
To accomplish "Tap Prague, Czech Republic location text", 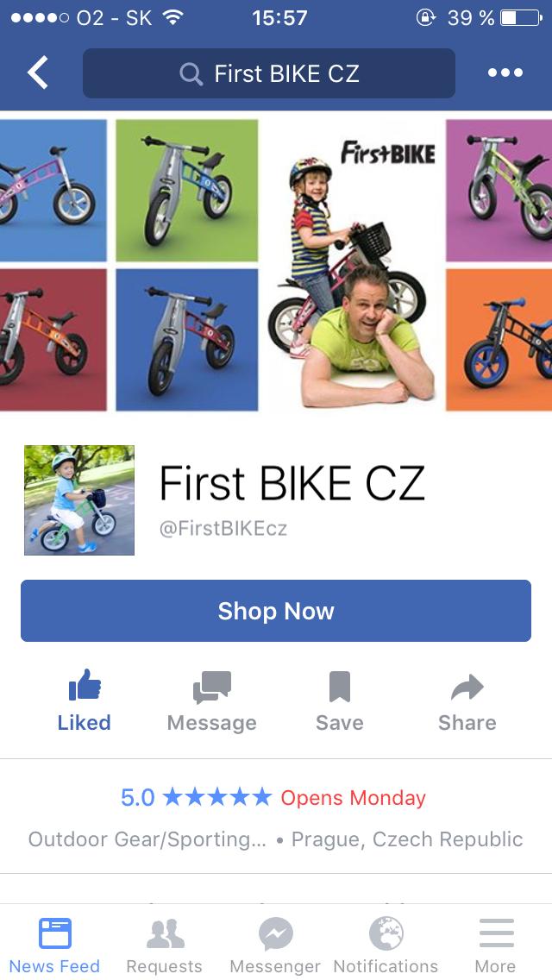I will (407, 839).
